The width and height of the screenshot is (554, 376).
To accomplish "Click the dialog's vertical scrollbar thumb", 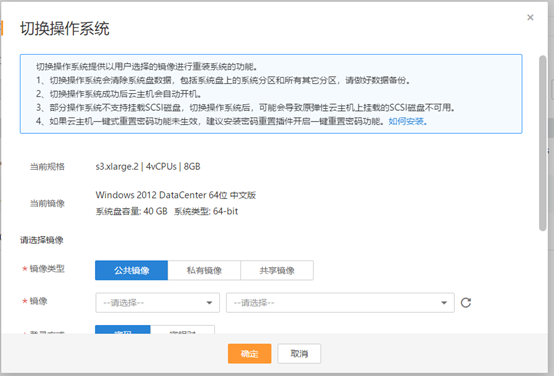I will coord(543,143).
